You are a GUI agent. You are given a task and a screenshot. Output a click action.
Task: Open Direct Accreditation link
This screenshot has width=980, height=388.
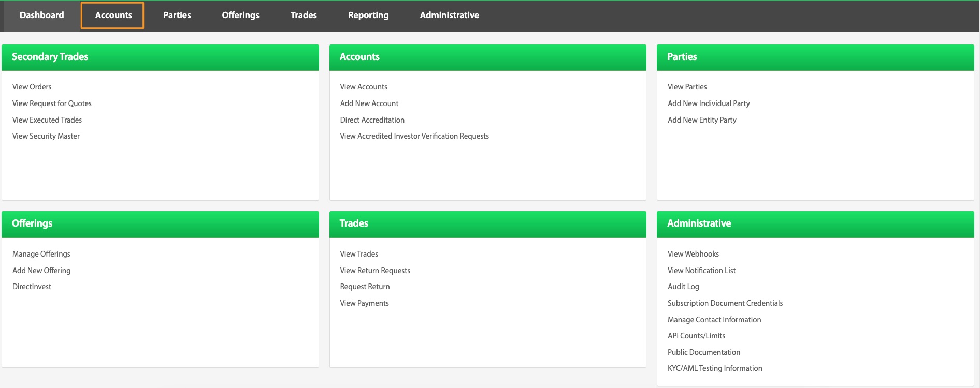pos(372,120)
